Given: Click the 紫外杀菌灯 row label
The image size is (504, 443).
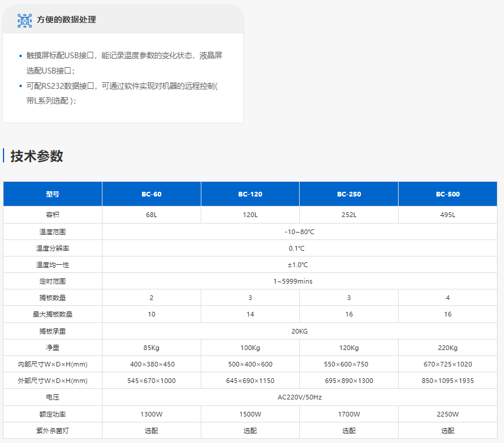Looking at the screenshot, I should 53,431.
